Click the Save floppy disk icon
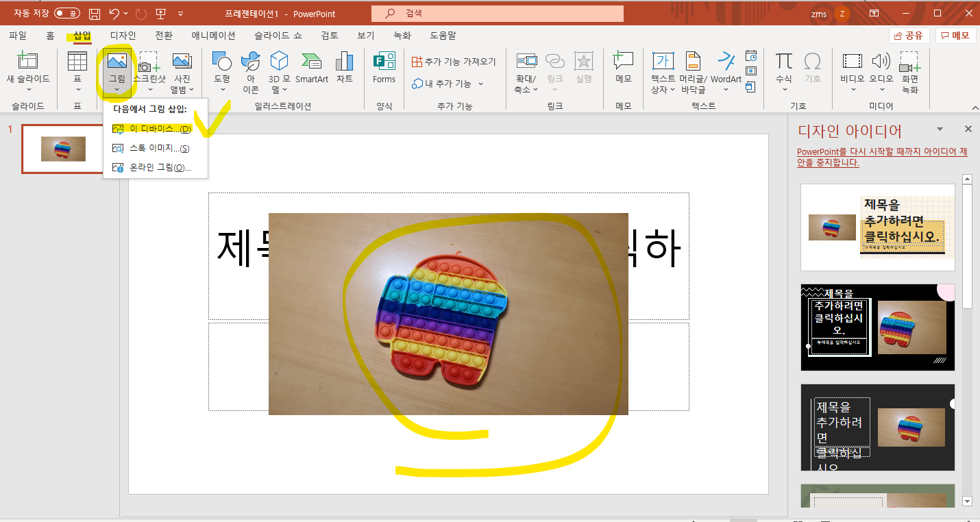 point(95,14)
